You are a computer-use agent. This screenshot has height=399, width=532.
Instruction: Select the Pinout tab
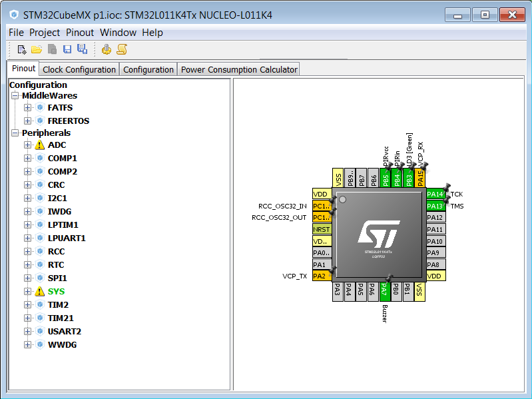click(x=23, y=69)
